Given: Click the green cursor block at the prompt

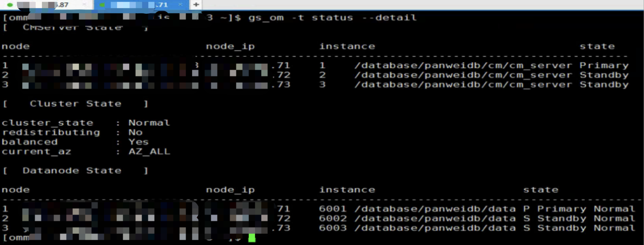Looking at the screenshot, I should (252, 238).
